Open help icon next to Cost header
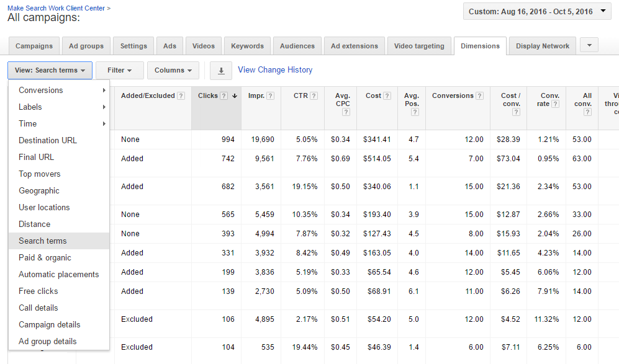Image resolution: width=619 pixels, height=364 pixels. (387, 96)
